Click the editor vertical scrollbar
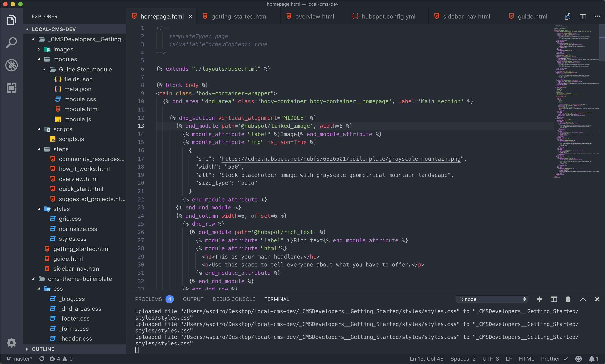 pos(602,43)
